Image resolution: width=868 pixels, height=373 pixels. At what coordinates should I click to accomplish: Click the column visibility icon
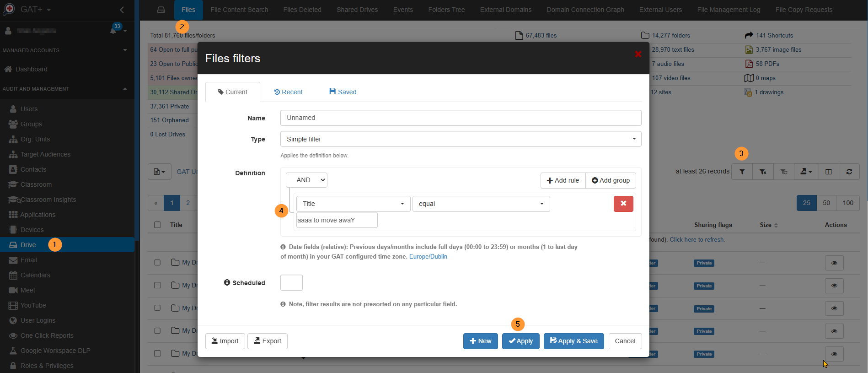[828, 172]
